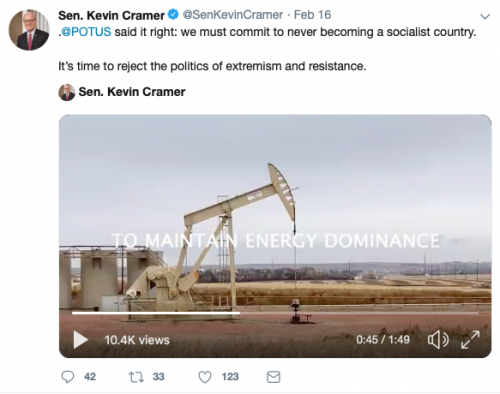Open the tweet options chevron menu
The image size is (500, 394).
485,16
